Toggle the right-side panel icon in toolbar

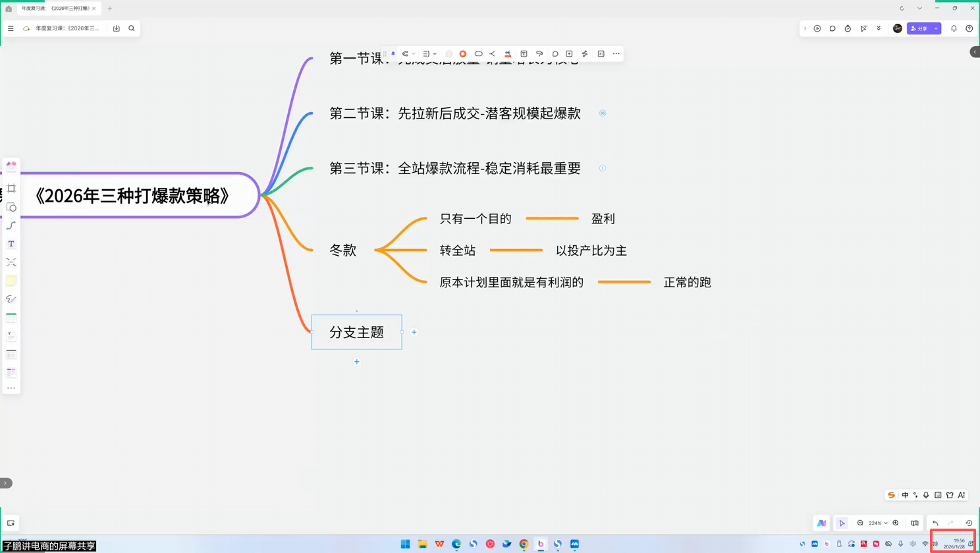tap(601, 54)
